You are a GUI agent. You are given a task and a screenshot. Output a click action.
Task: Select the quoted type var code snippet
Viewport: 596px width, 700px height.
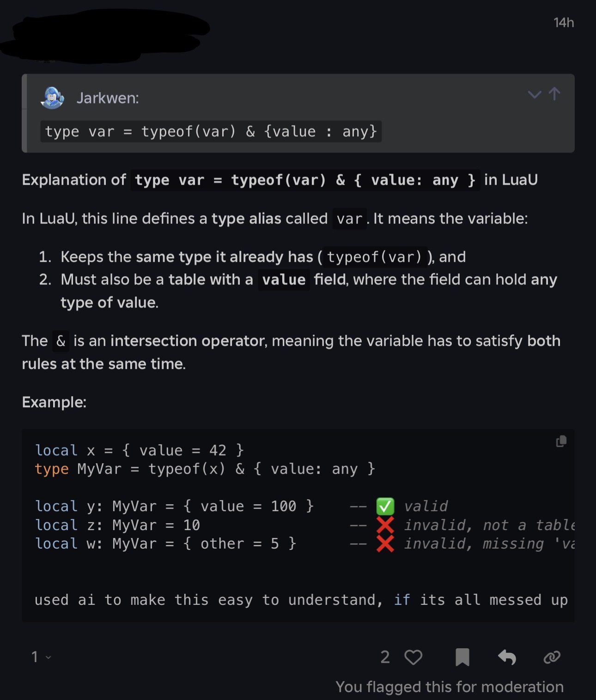click(x=211, y=132)
